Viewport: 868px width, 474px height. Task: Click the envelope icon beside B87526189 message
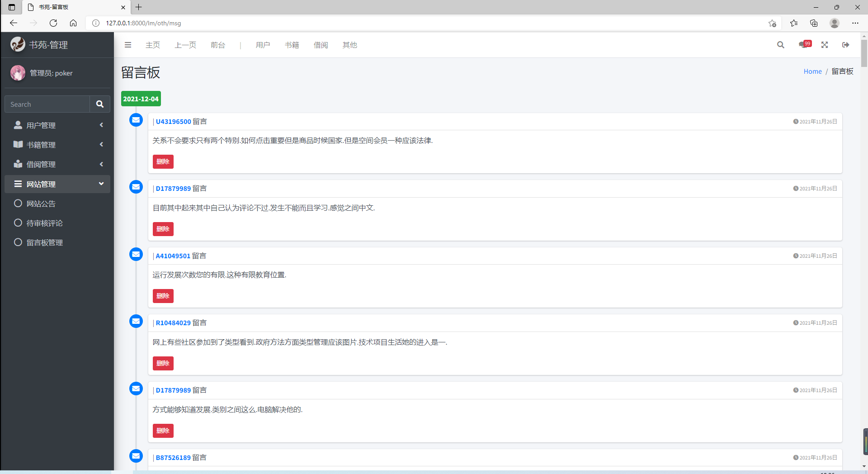[x=136, y=456]
